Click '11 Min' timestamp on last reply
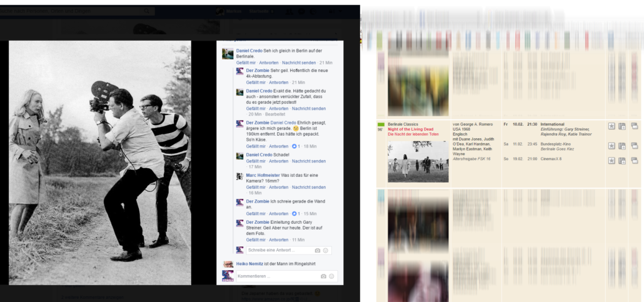 [x=298, y=239]
